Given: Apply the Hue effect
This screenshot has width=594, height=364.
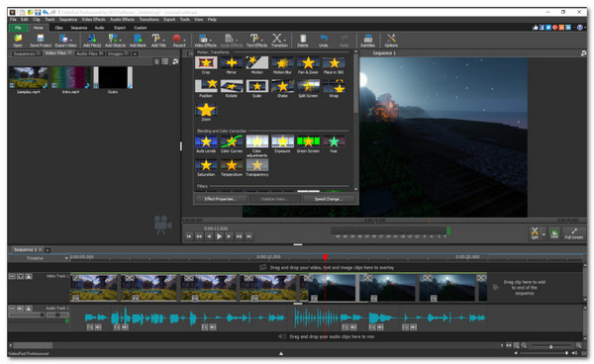Looking at the screenshot, I should click(x=334, y=144).
